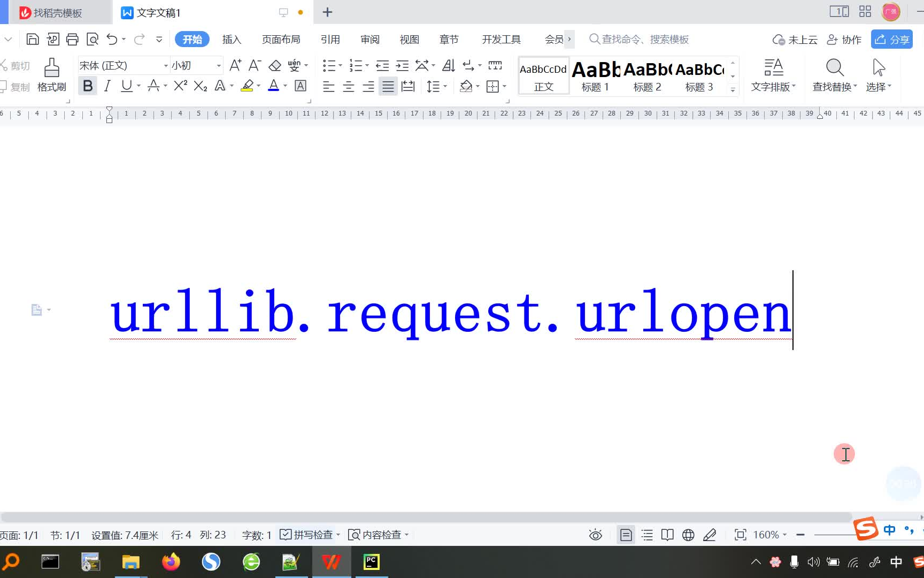Expand the customize quick access toolbar arrow
The image size is (924, 578).
159,39
